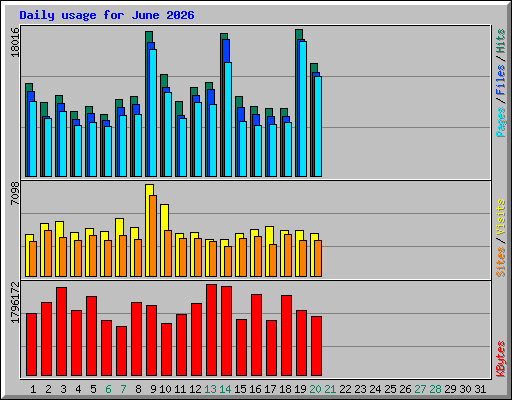Click day label 3 on the x-axis
The height and width of the screenshot is (400, 512).
tap(63, 389)
